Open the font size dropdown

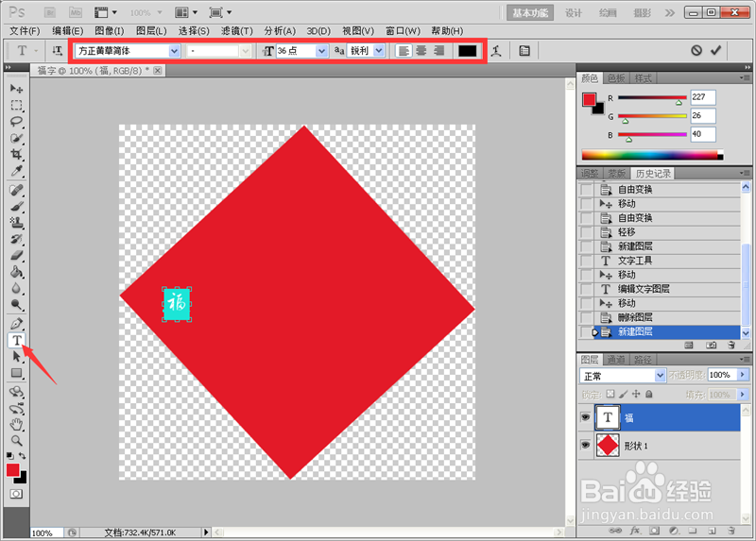point(321,51)
